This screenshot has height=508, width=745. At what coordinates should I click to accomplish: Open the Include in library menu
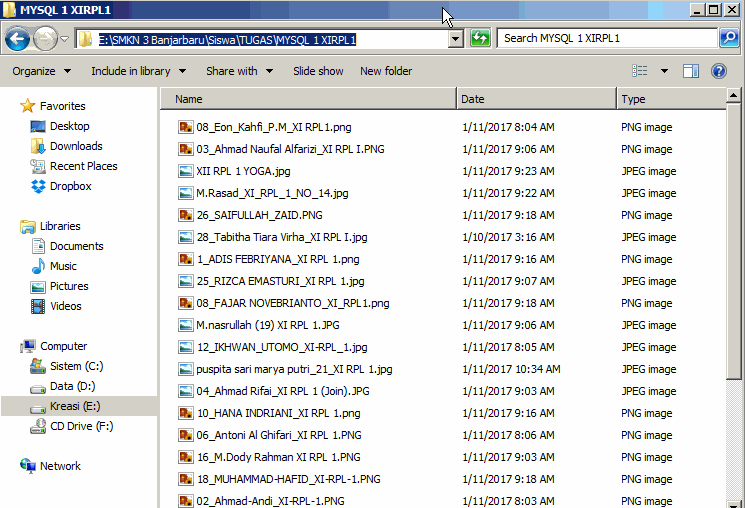point(138,71)
